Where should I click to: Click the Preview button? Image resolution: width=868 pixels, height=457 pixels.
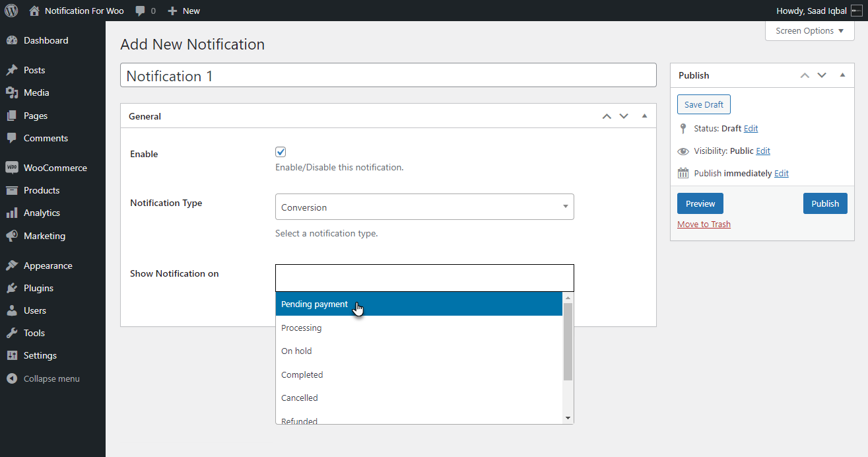pyautogui.click(x=700, y=203)
